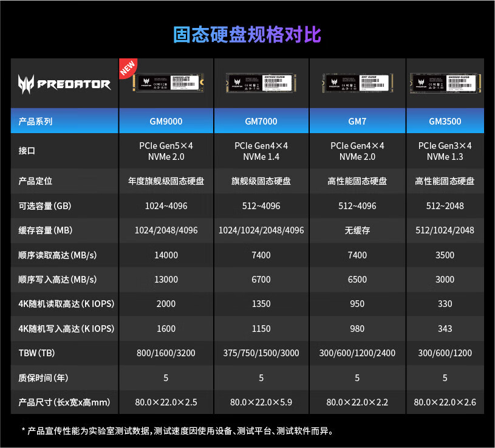Select the GM9000 column header
The height and width of the screenshot is (448, 495).
click(x=166, y=121)
